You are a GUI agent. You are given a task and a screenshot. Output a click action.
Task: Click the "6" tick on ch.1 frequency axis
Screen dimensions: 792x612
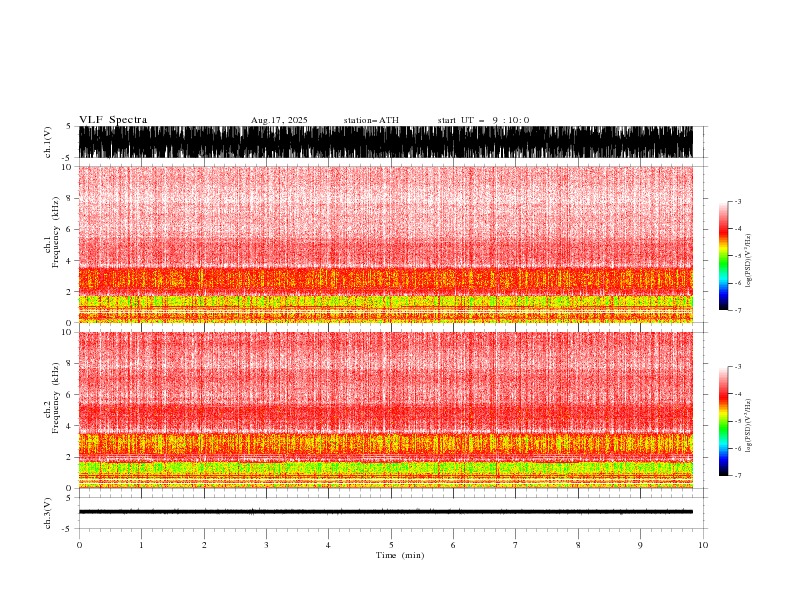[70, 229]
